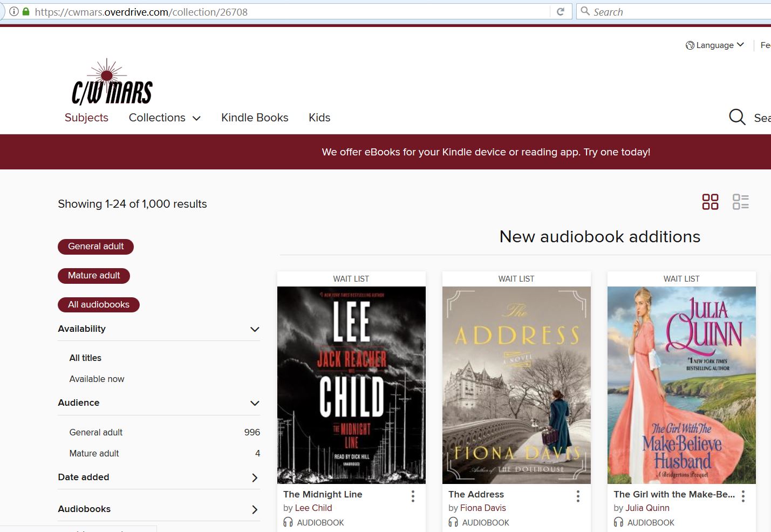Click the browser search magnifier icon
This screenshot has height=532, width=771.
coord(585,11)
